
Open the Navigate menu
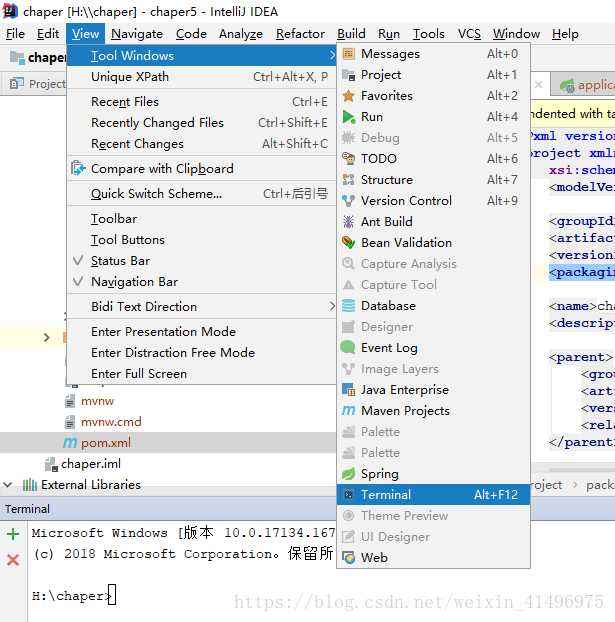click(x=137, y=34)
